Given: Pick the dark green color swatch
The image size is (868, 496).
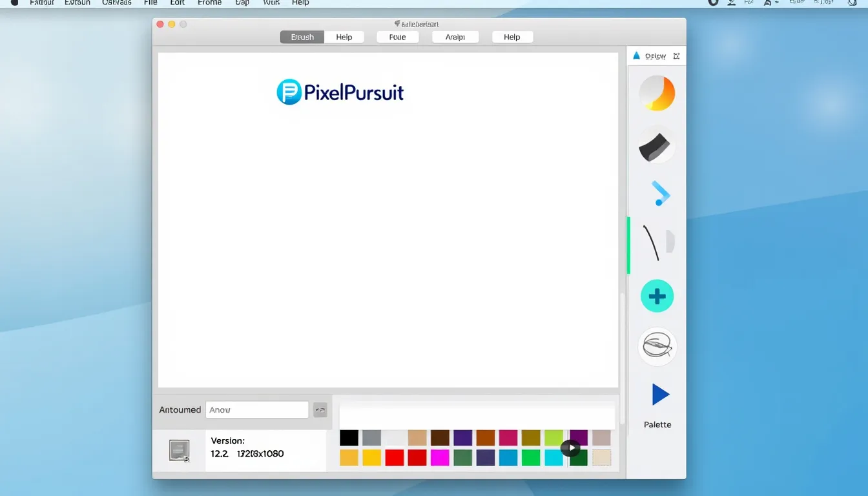Looking at the screenshot, I should point(579,458).
